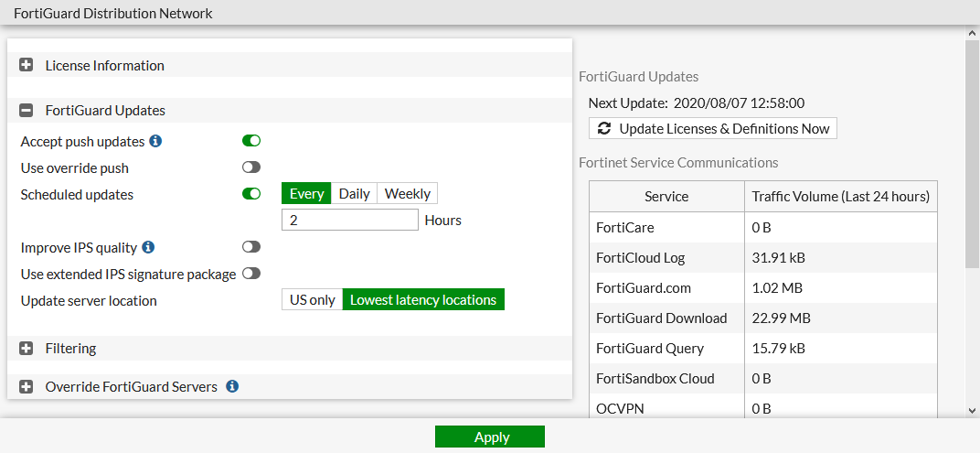The height and width of the screenshot is (453, 980).
Task: Toggle Use extended IPS signature package
Action: [251, 274]
